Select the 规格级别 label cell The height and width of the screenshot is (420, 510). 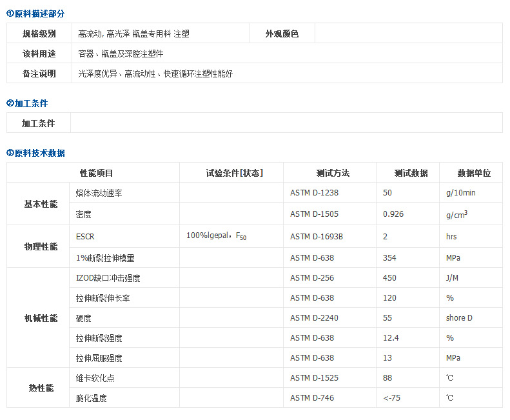[x=39, y=34]
